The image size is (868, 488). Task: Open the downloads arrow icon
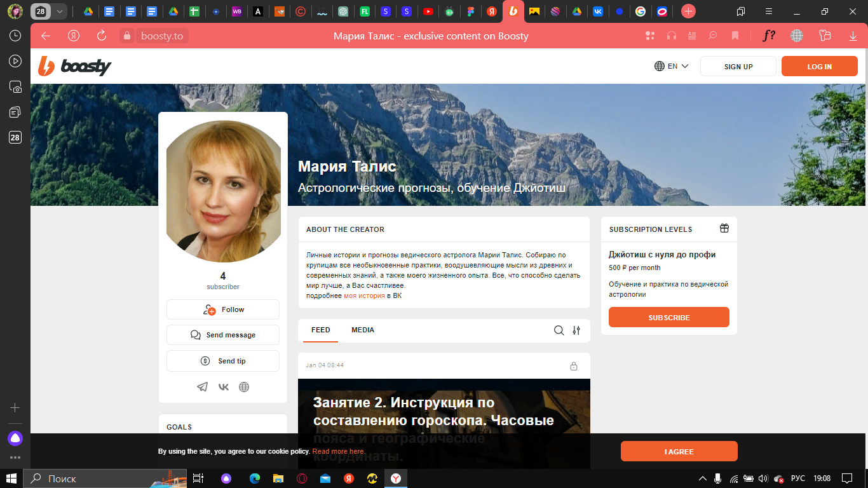pos(853,36)
